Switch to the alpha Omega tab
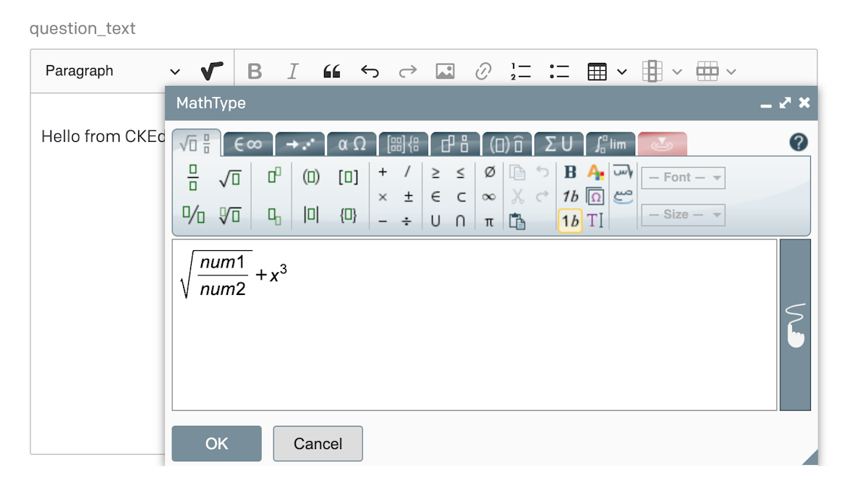This screenshot has height=483, width=868. click(x=352, y=144)
